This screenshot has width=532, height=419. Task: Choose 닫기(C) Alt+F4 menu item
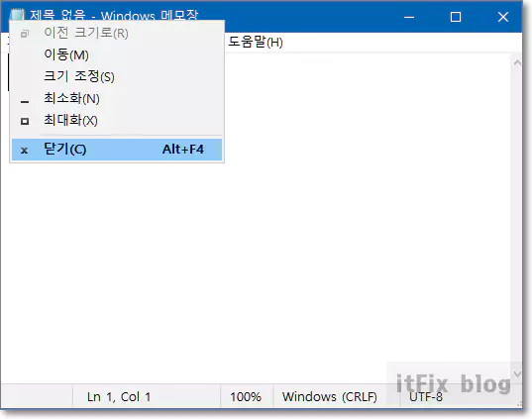point(117,150)
